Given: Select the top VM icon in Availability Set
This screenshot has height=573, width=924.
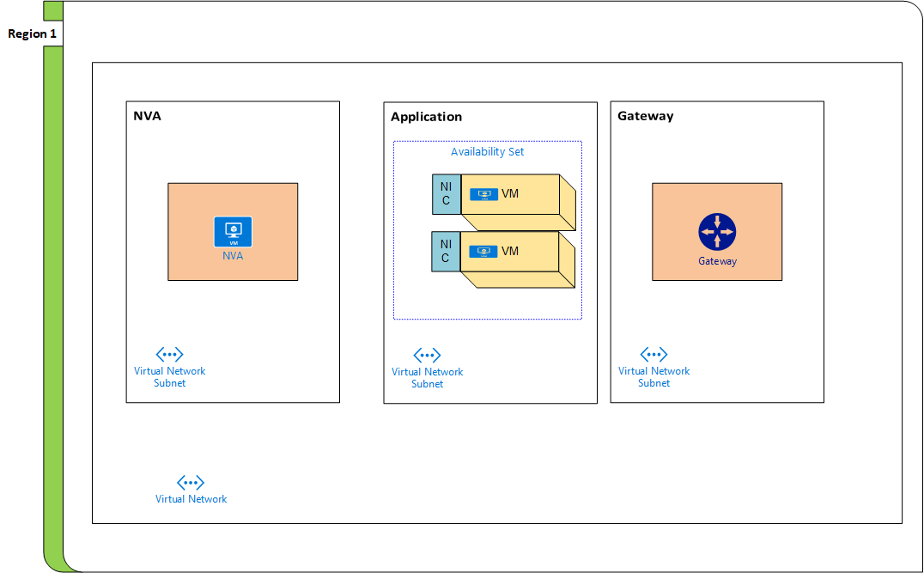Looking at the screenshot, I should 486,193.
